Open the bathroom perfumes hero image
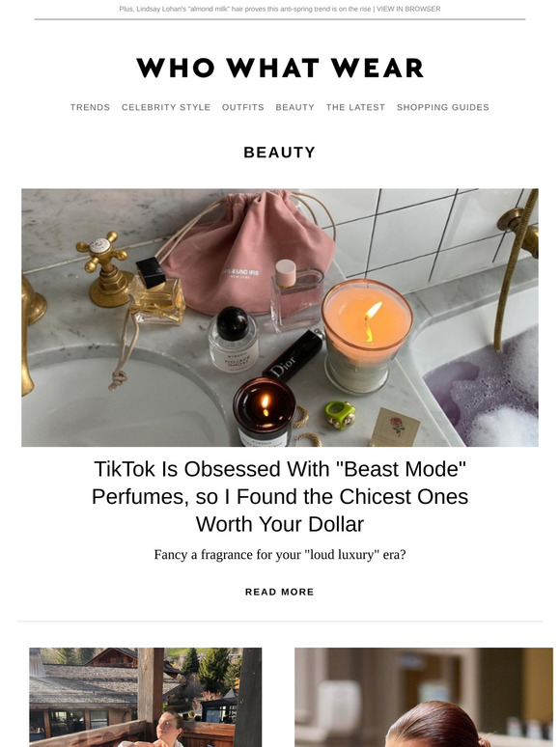 click(x=280, y=318)
